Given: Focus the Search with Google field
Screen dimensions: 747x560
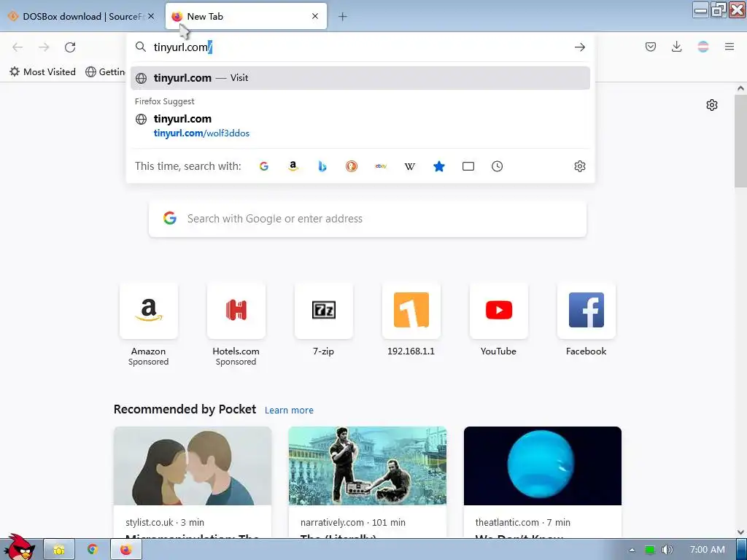Looking at the screenshot, I should tap(368, 219).
